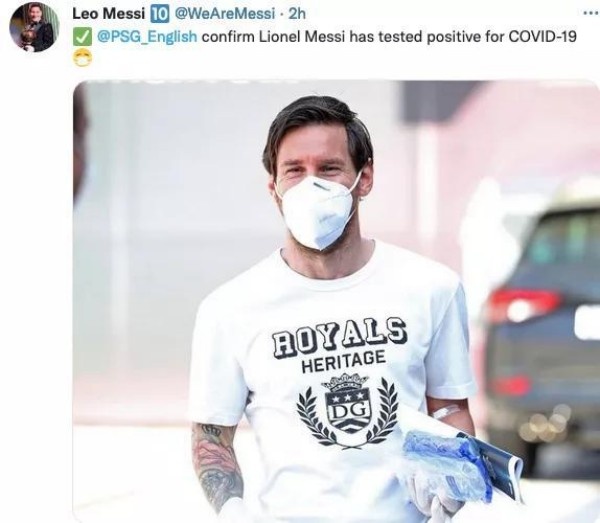Open the tweet's more options menu
The height and width of the screenshot is (523, 600).
click(590, 13)
